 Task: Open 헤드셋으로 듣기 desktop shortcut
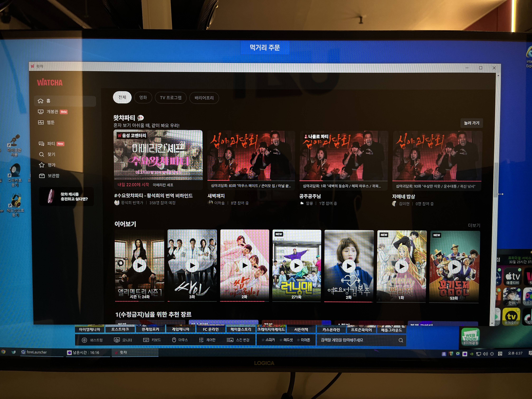[15, 205]
